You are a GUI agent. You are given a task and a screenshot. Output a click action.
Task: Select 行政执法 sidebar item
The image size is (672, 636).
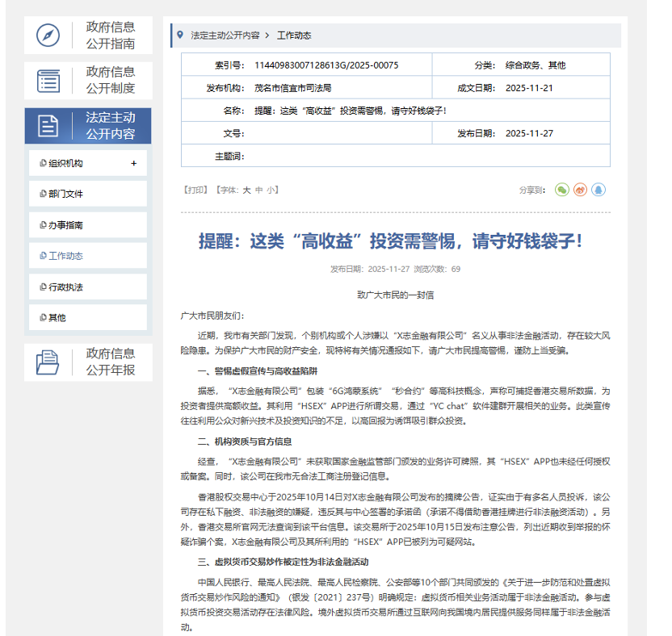coord(65,287)
